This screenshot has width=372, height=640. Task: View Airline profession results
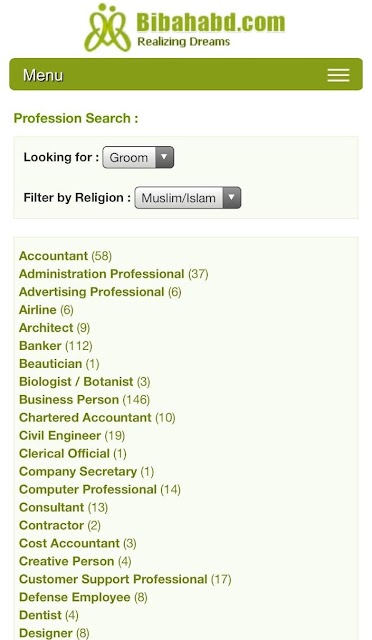(x=38, y=310)
